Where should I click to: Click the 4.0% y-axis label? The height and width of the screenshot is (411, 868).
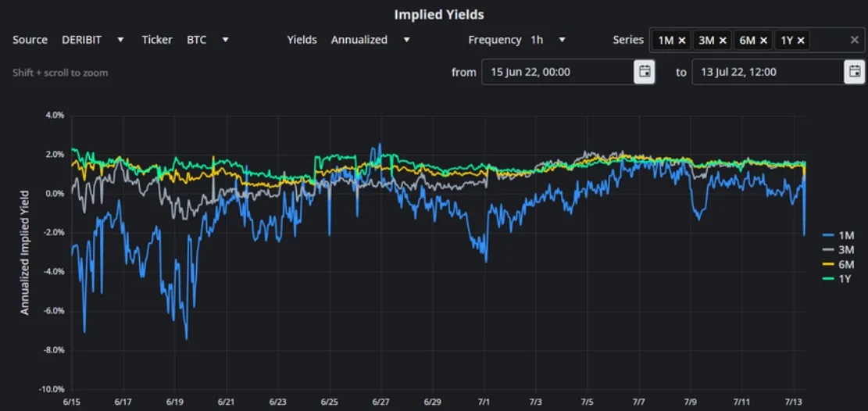55,116
